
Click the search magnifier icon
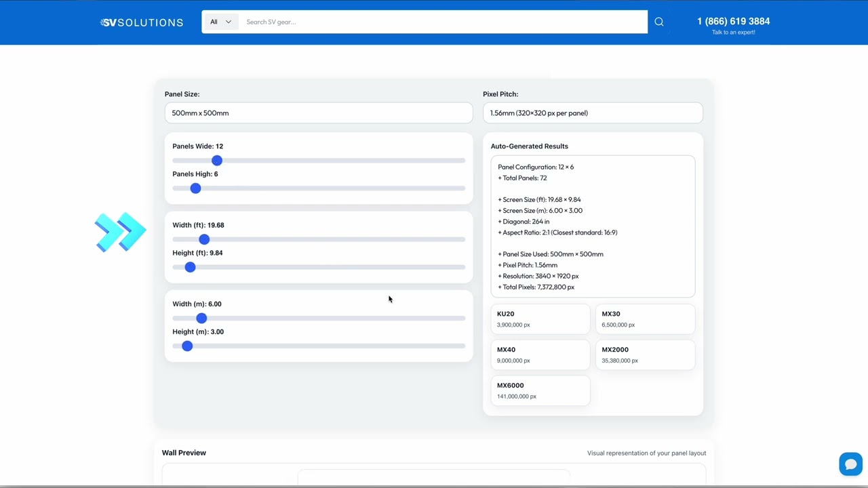click(x=659, y=22)
